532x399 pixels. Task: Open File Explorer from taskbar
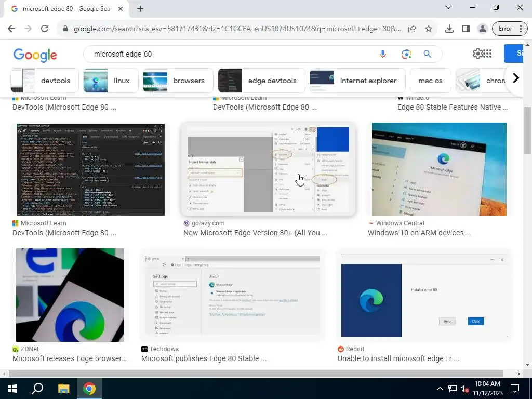coord(63,389)
